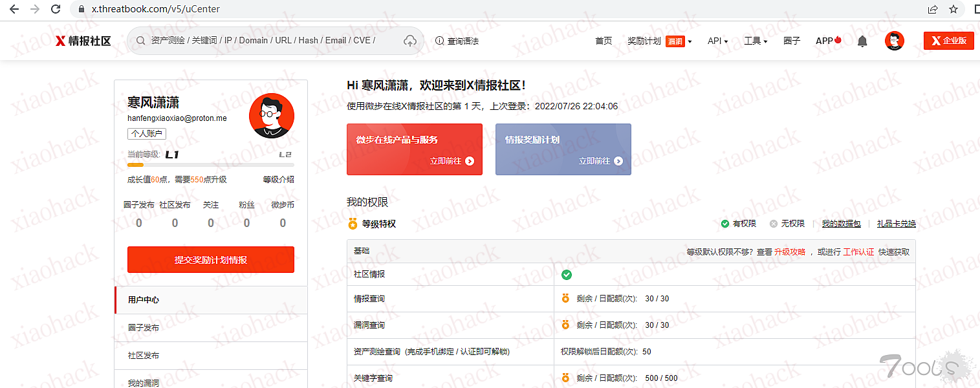Click the large profile picture in user card
Screen dimensions: 980x388
272,116
